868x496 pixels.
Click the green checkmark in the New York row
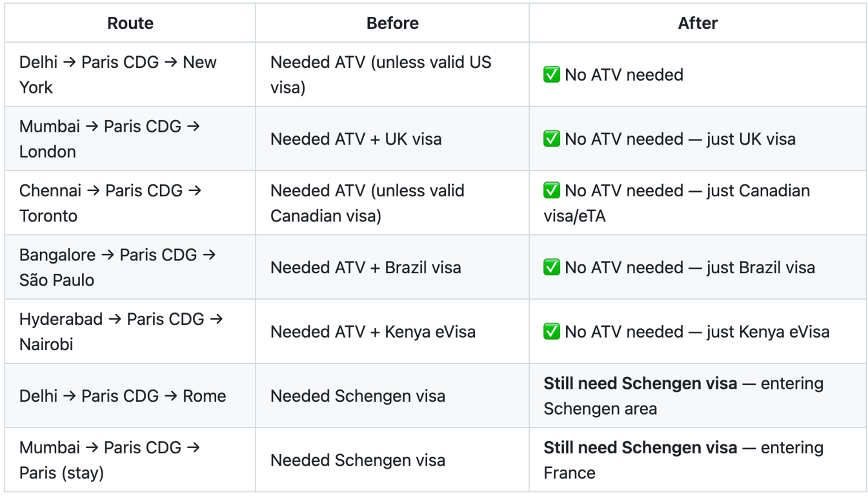tap(552, 75)
